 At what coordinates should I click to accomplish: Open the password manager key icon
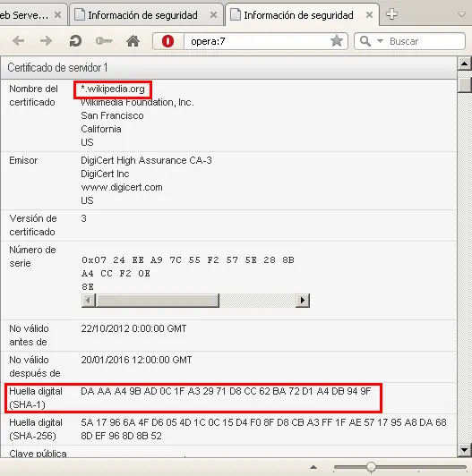(104, 40)
